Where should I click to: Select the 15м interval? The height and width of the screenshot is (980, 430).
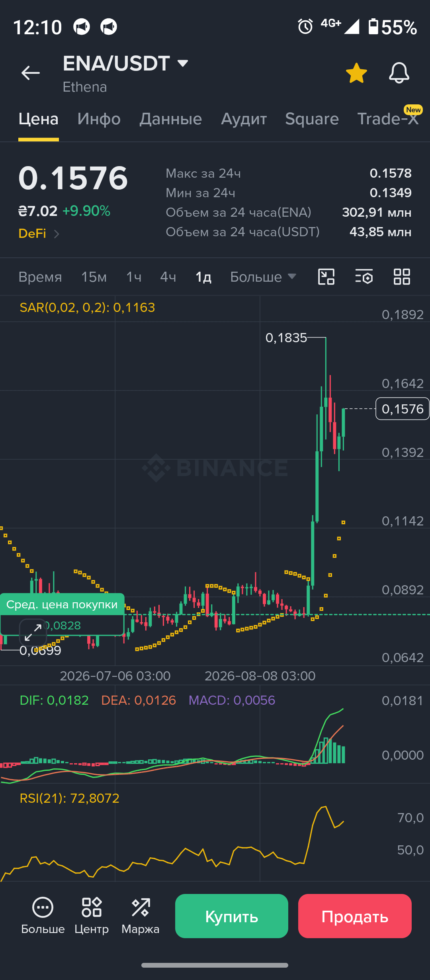(94, 277)
